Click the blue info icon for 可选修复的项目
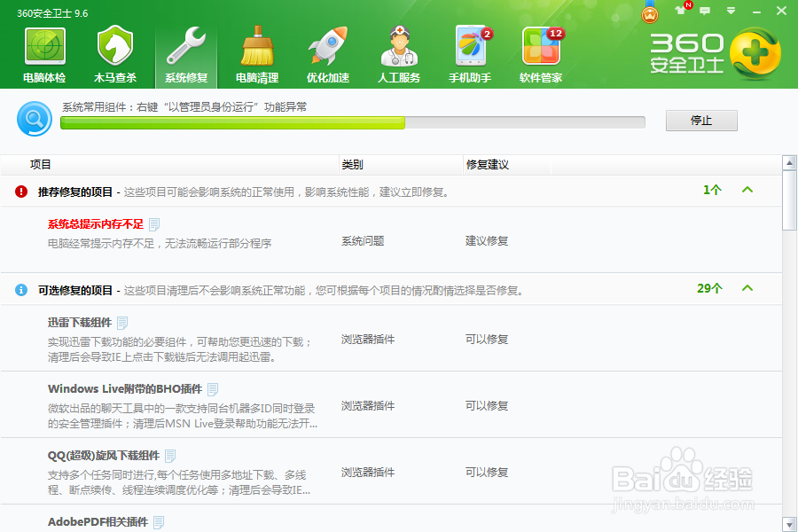The image size is (798, 532). [21, 290]
